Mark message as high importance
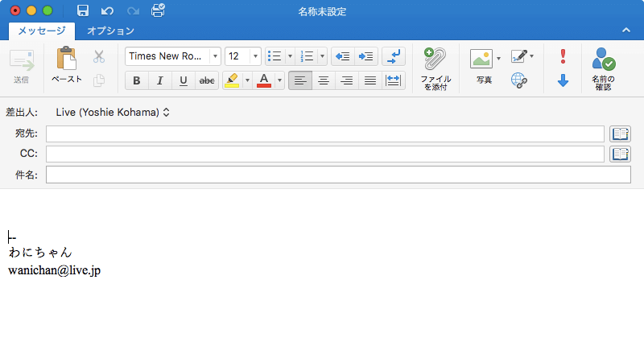This screenshot has height=362, width=644. pos(563,56)
